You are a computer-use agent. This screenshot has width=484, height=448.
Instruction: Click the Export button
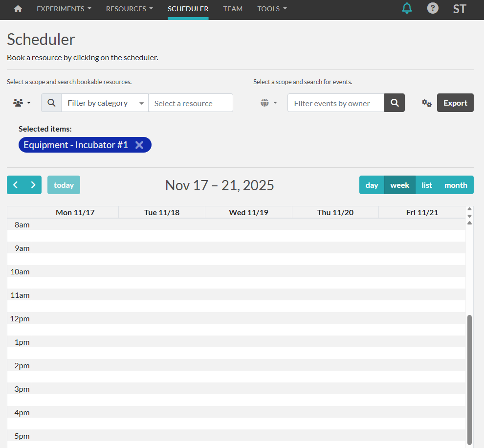pyautogui.click(x=455, y=103)
